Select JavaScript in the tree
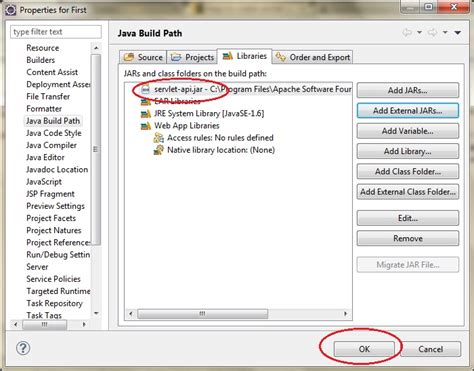 click(44, 182)
